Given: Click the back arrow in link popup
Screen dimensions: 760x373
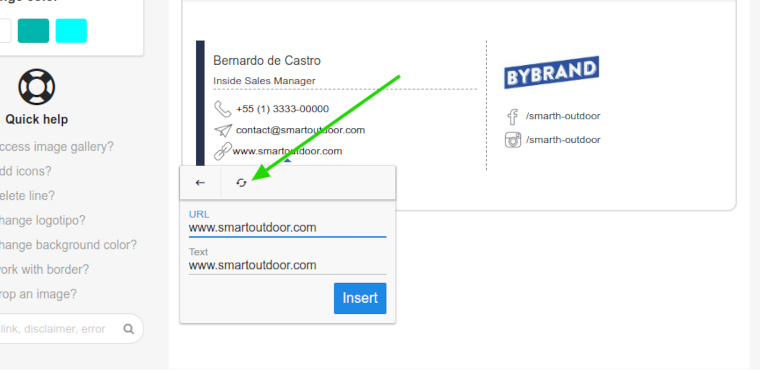Looking at the screenshot, I should (x=200, y=183).
